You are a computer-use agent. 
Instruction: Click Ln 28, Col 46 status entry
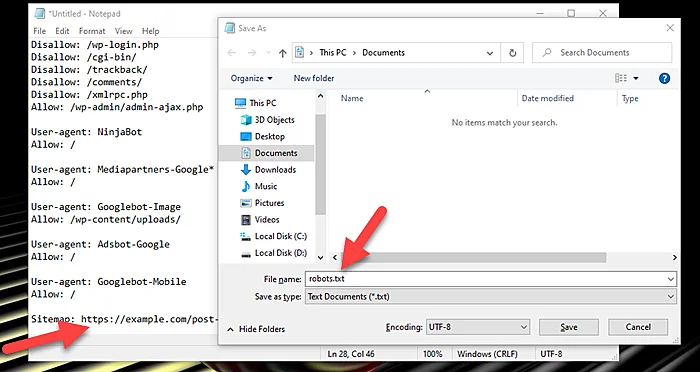pos(351,354)
